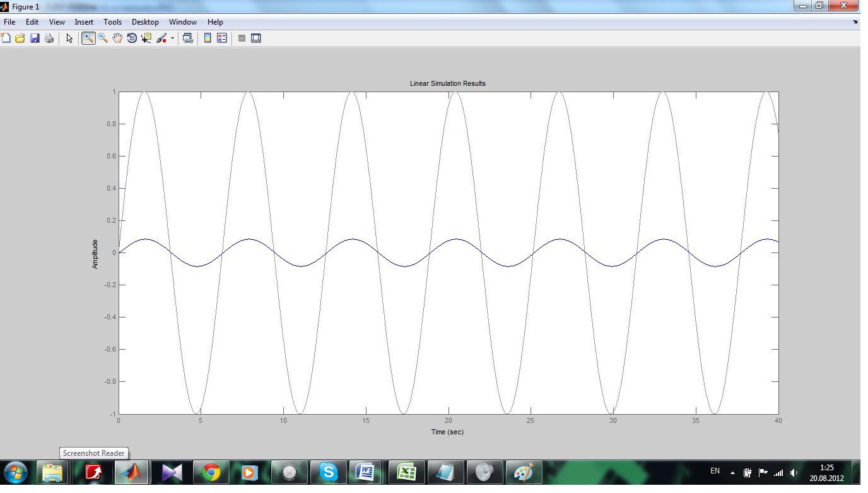The image size is (868, 493).
Task: Click the EN language indicator
Action: click(715, 471)
